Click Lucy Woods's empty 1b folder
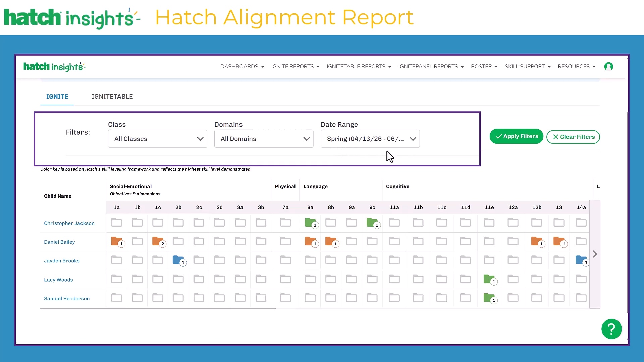Screen dimensions: 644x362 click(137, 279)
